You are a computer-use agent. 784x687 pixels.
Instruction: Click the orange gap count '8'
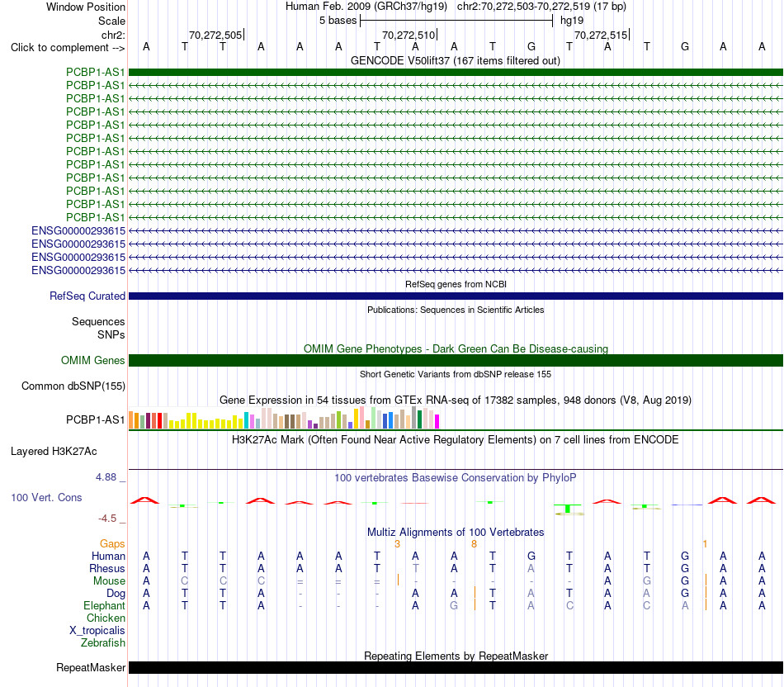tap(474, 544)
